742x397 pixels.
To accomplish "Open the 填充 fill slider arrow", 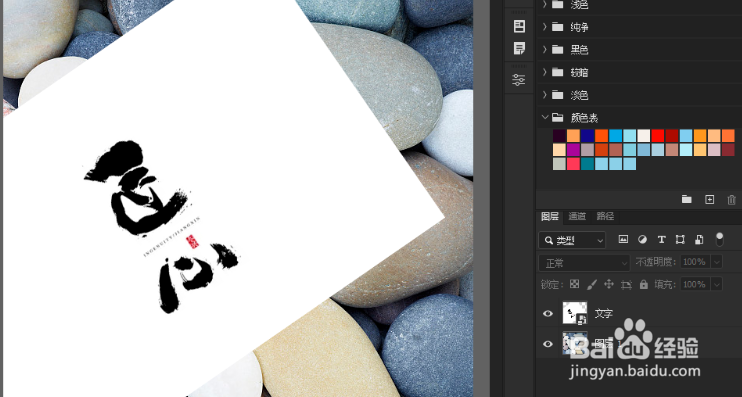I will (717, 284).
